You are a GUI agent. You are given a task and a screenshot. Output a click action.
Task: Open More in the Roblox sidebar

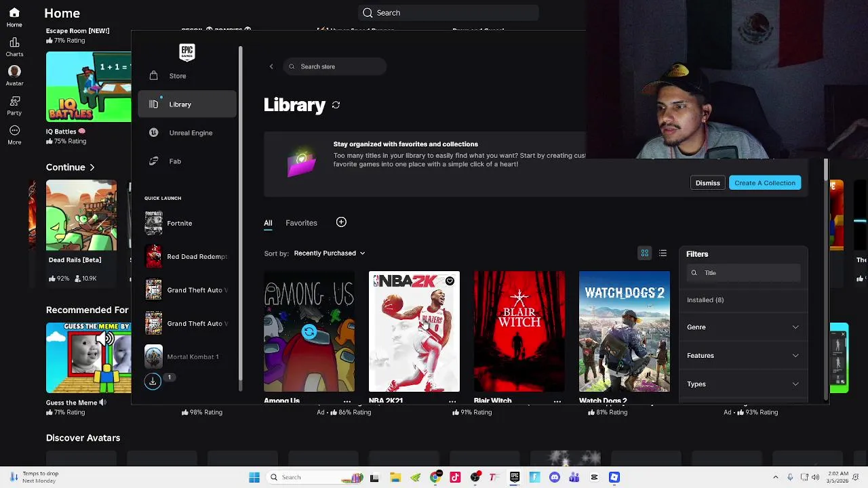(14, 134)
